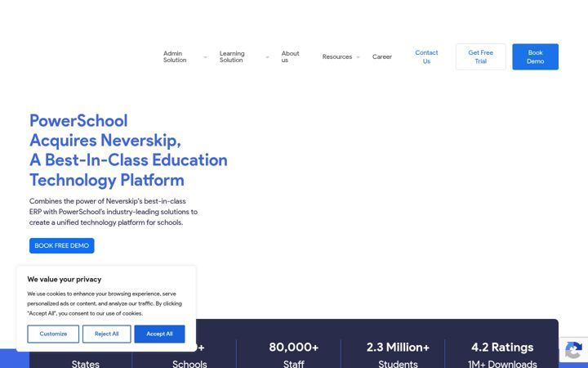Click the 'Students' label in stats bar
This screenshot has width=588, height=368.
coord(398,364)
